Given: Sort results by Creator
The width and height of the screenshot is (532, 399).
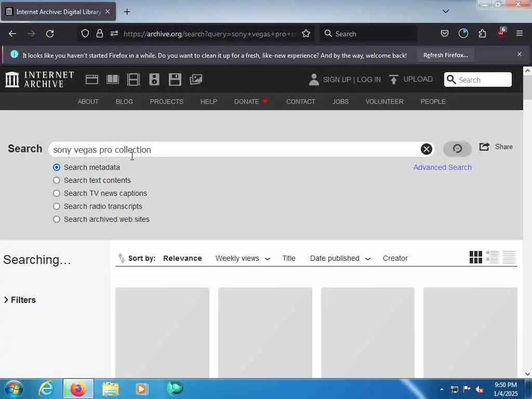Looking at the screenshot, I should pyautogui.click(x=395, y=258).
